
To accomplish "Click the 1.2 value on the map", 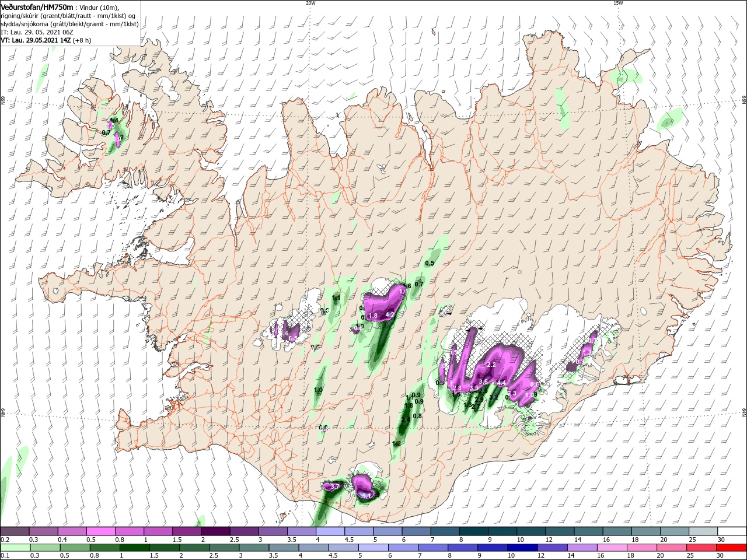I will click(396, 444).
